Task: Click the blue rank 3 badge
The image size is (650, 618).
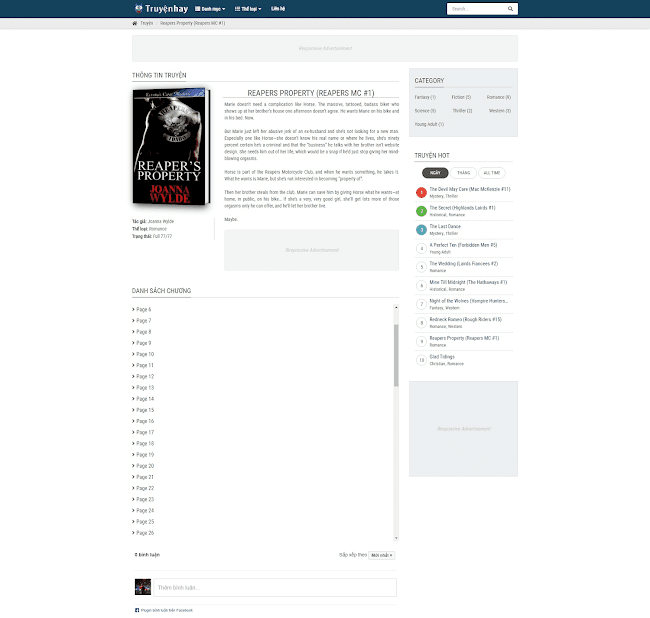Action: tap(421, 230)
